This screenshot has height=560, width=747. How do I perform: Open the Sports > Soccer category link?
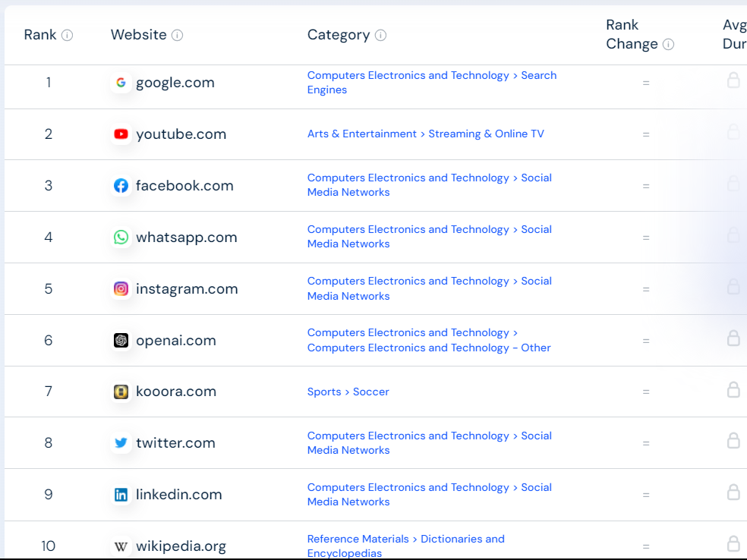click(x=348, y=392)
